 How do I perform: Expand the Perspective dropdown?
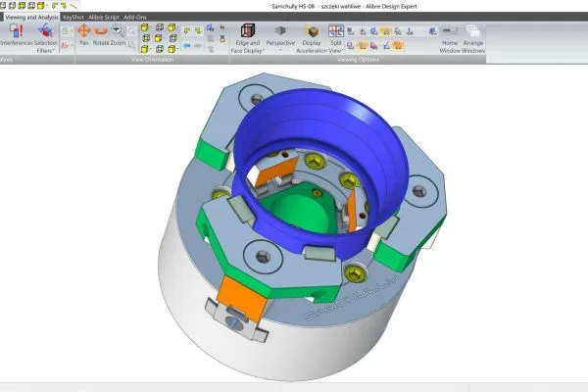(x=280, y=37)
